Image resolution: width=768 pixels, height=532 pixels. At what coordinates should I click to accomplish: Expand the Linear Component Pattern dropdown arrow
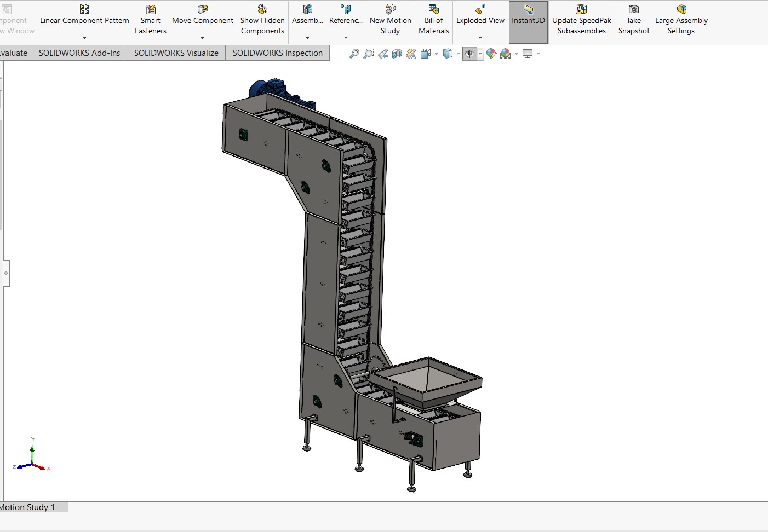tap(84, 38)
